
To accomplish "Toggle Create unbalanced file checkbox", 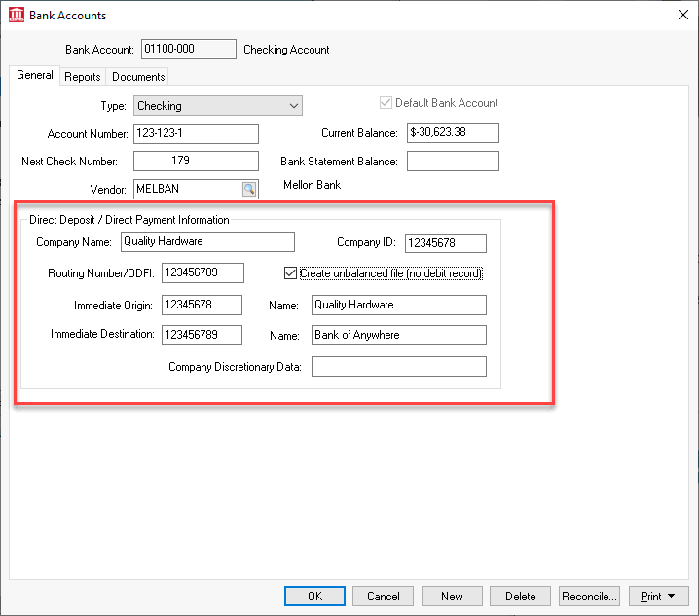I will (290, 272).
